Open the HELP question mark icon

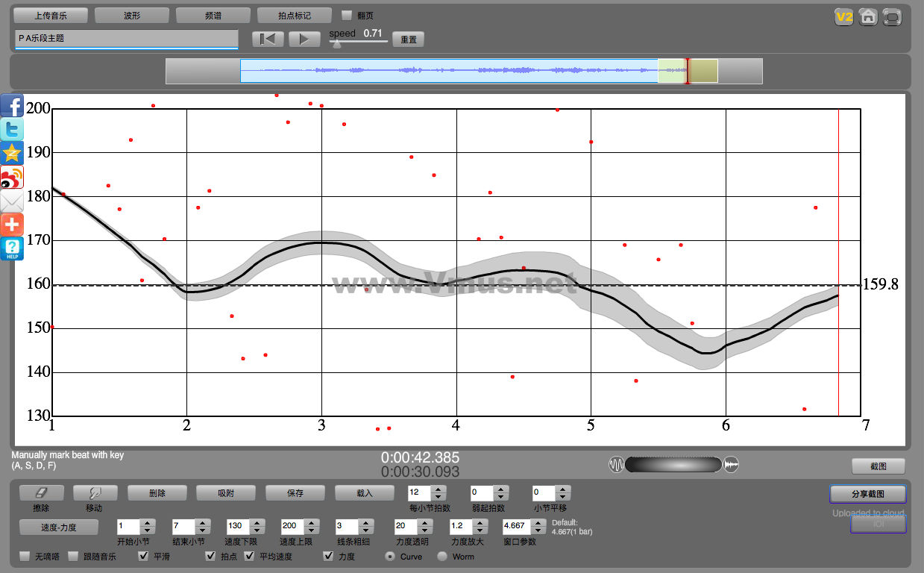(x=12, y=248)
